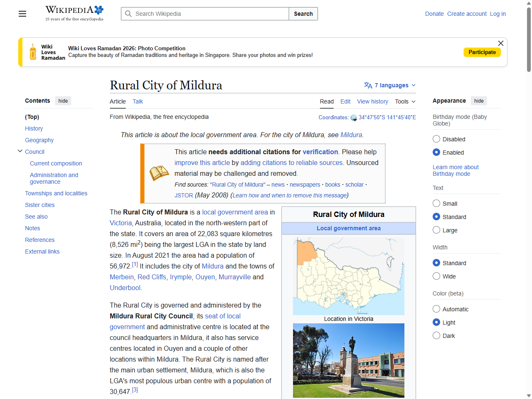Click the citation-needed book icon
The image size is (532, 399).
pos(159,173)
